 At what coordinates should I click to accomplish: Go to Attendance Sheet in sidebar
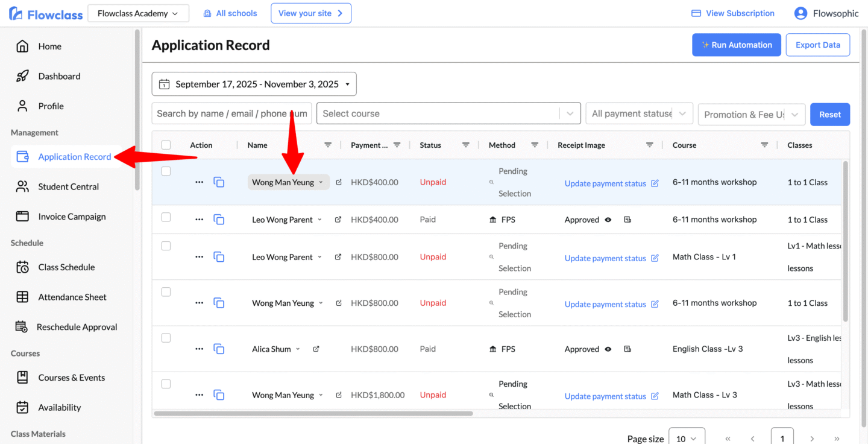[x=72, y=297]
